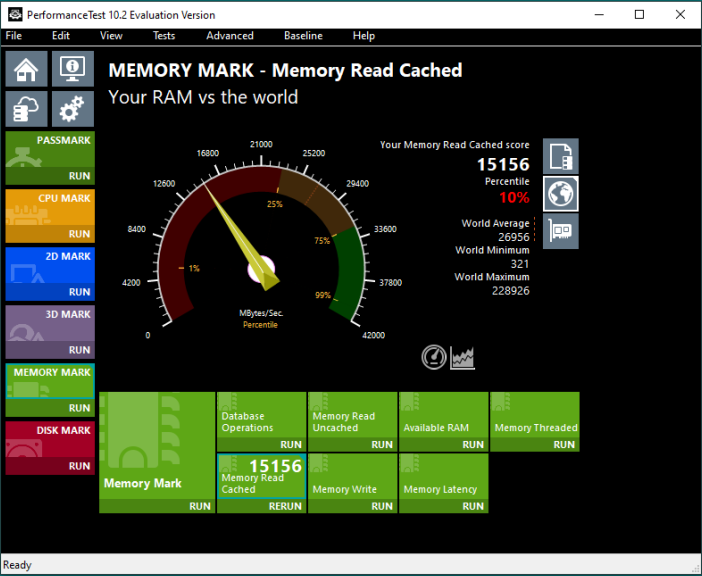Image resolution: width=702 pixels, height=576 pixels.
Task: Click the red 10% percentile value
Action: [514, 197]
